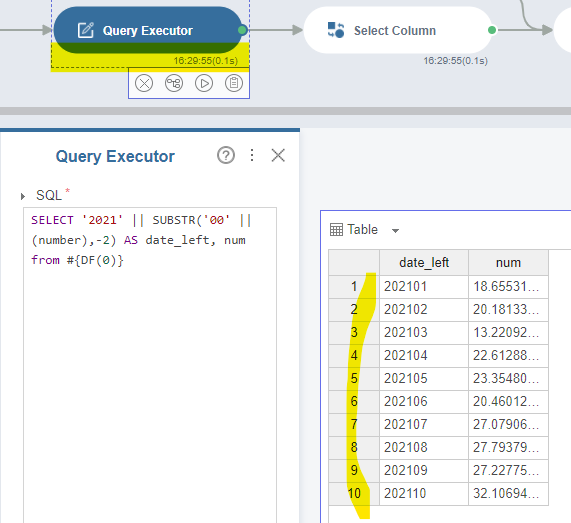The height and width of the screenshot is (523, 571).
Task: Click timestamp under Query Executor node
Action: (206, 61)
